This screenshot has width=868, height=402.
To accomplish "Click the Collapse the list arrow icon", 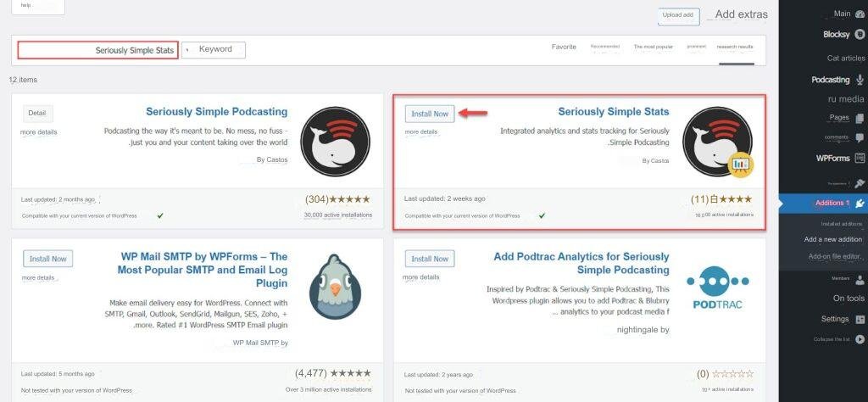I will coord(860,339).
